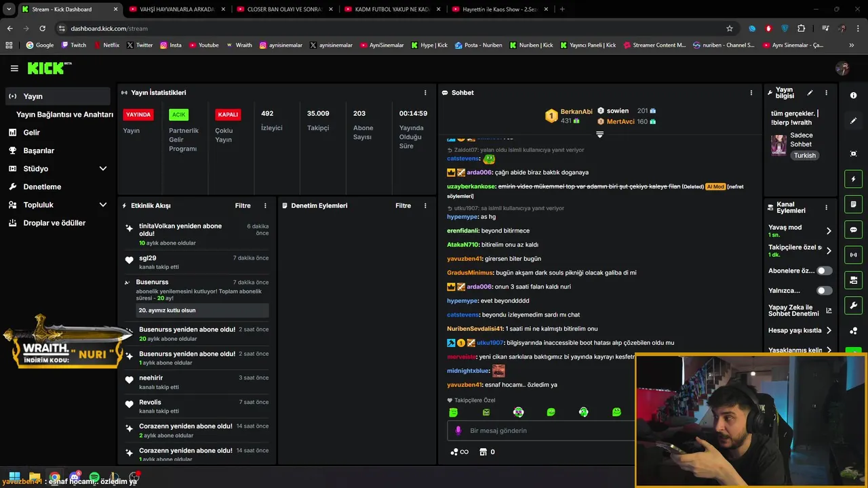868x488 pixels.
Task: Click username BerkanAbi in chat leaderboard
Action: 576,111
